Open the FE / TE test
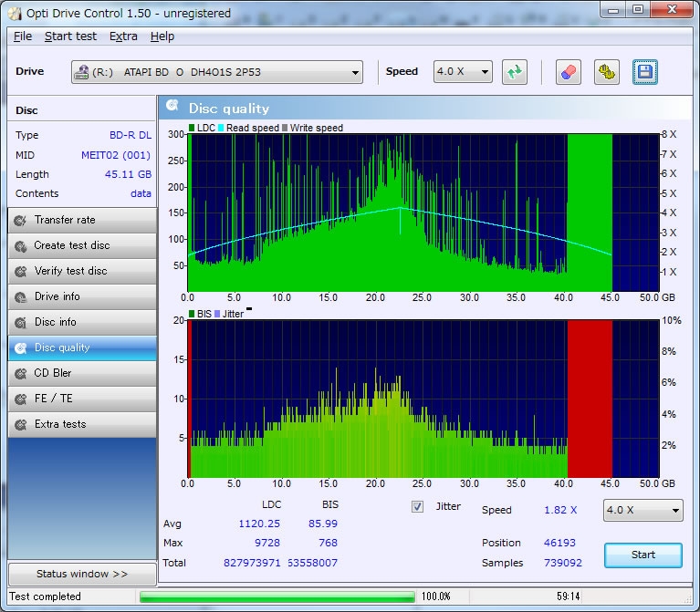 coord(81,399)
